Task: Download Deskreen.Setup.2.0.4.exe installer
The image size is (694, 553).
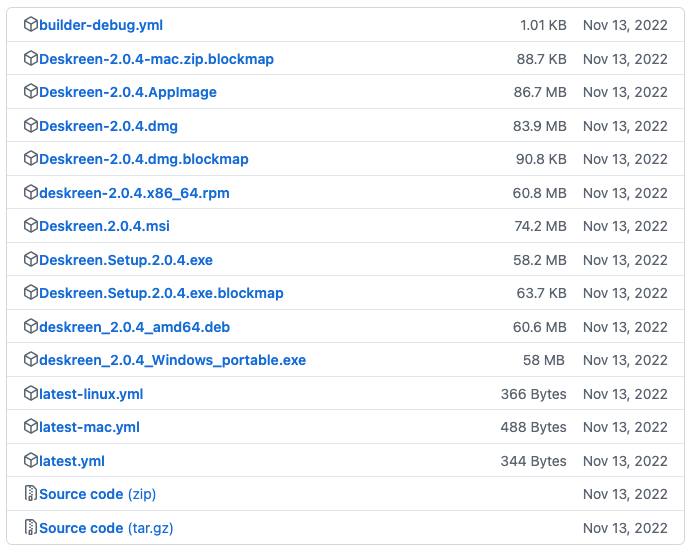Action: [x=126, y=260]
